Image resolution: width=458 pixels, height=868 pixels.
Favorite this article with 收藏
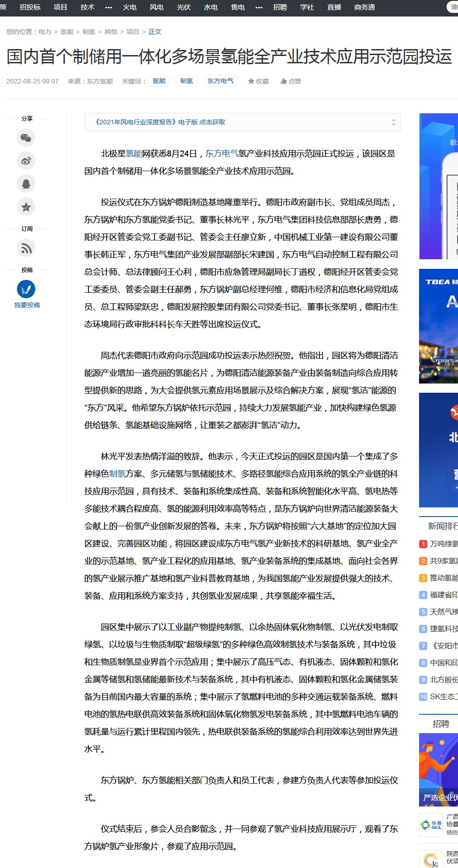pos(259,81)
